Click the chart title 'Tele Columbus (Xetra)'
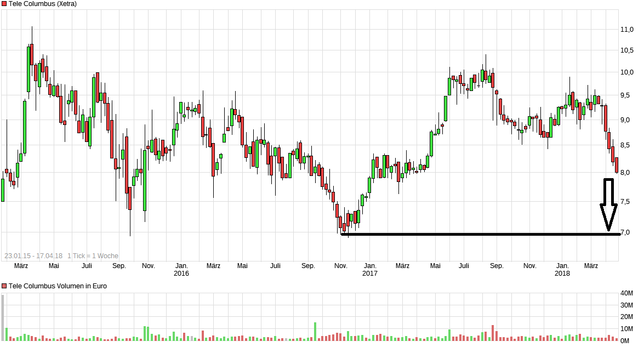 (x=43, y=4)
